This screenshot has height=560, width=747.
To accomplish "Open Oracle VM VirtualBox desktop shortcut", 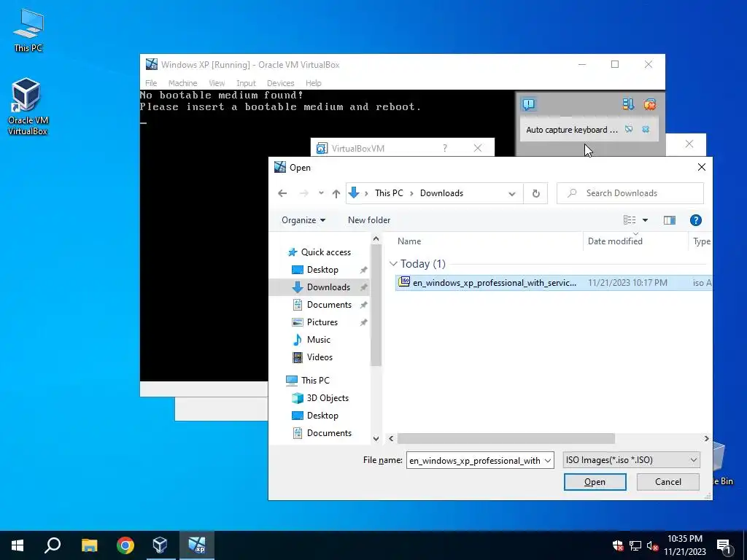I will pos(27,106).
